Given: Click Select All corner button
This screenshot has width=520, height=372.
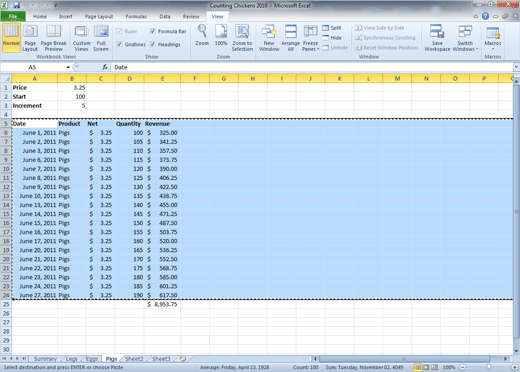Looking at the screenshot, I should 6,79.
